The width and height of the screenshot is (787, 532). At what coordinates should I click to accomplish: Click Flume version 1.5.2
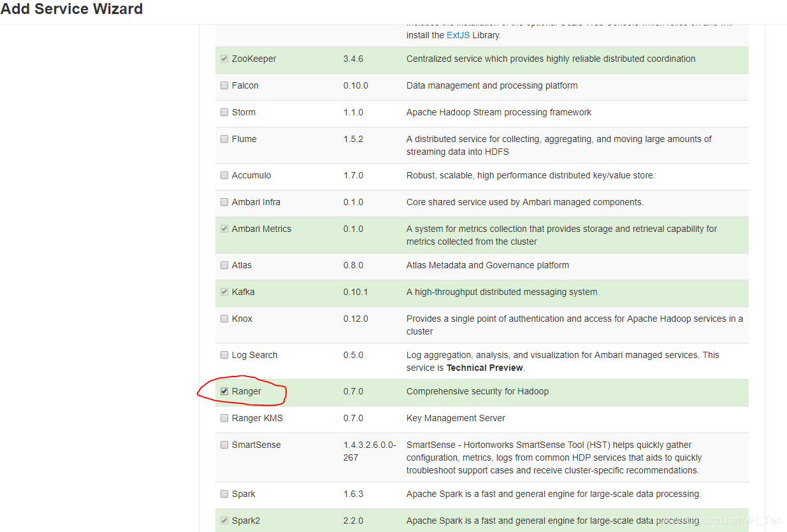click(353, 139)
